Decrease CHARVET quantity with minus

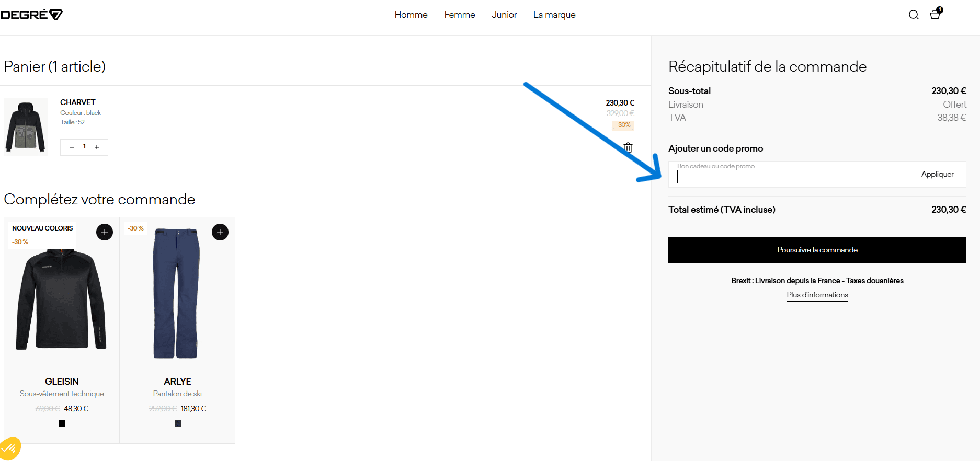pos(72,147)
